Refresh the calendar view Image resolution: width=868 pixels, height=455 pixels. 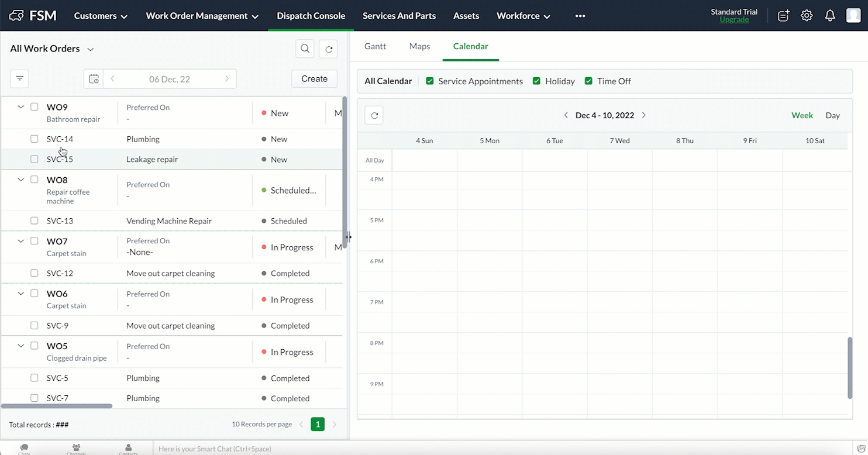(374, 115)
